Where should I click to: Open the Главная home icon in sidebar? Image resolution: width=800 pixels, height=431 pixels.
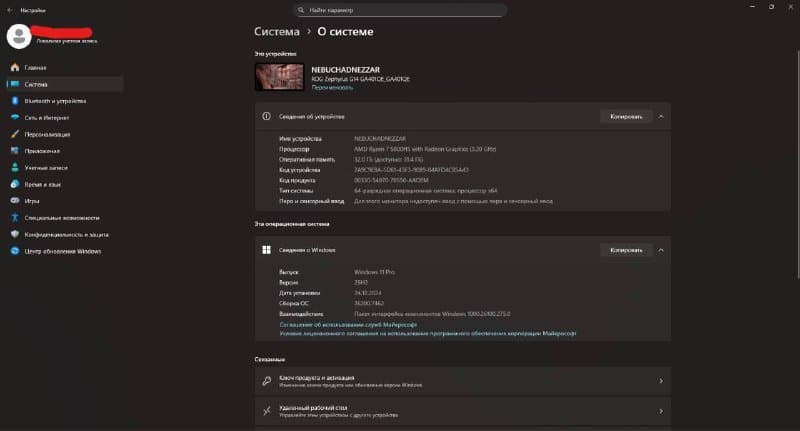(x=15, y=67)
